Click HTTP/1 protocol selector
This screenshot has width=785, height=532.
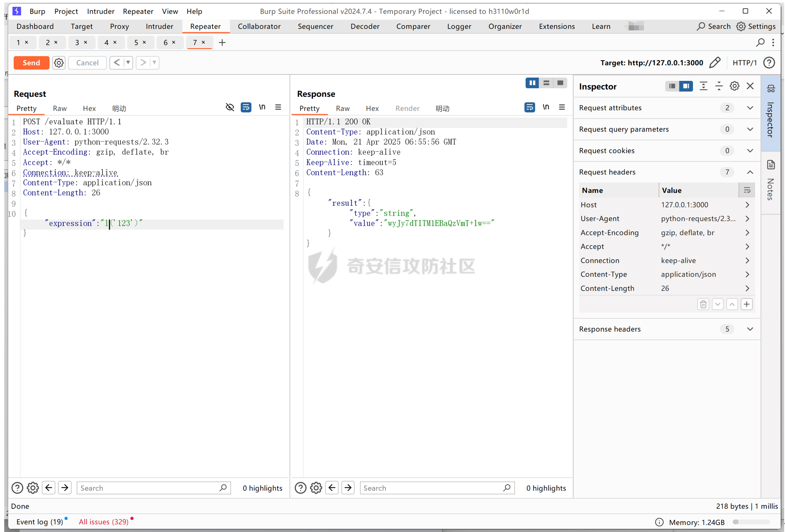tap(745, 63)
